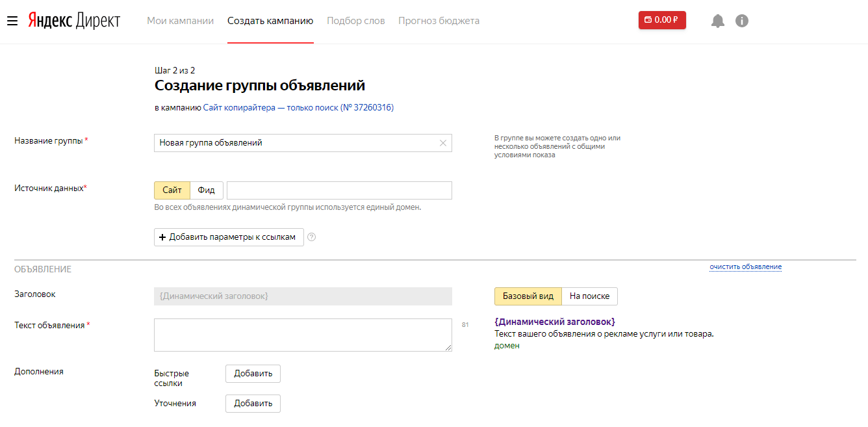This screenshot has height=427, width=868.
Task: Open help for link parameters question mark
Action: pos(311,237)
